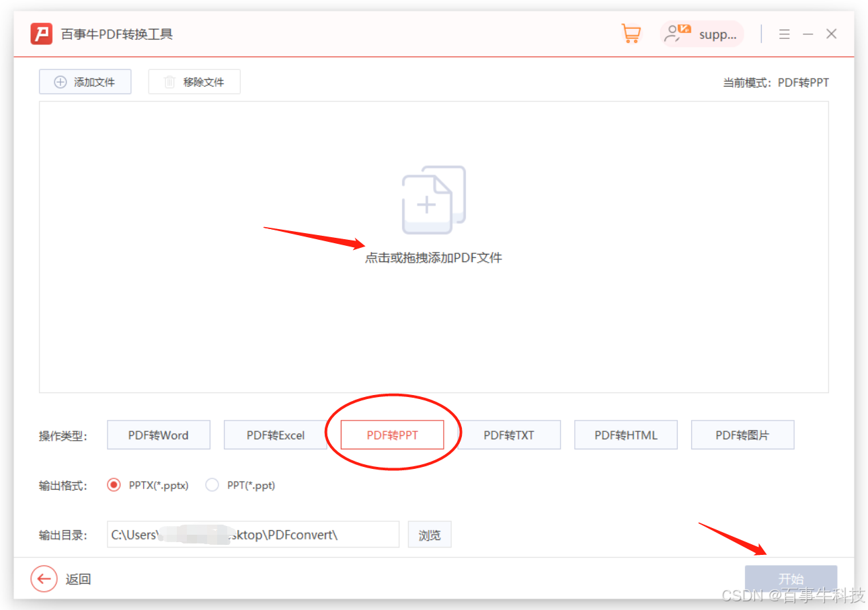Viewport: 868px width, 610px height.
Task: Click the 输出目录 label
Action: 63,535
